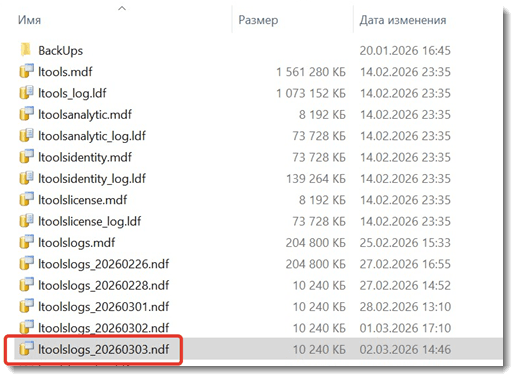Click the ltoolslogs_20260301.ndf file icon
The image size is (518, 390).
point(26,306)
